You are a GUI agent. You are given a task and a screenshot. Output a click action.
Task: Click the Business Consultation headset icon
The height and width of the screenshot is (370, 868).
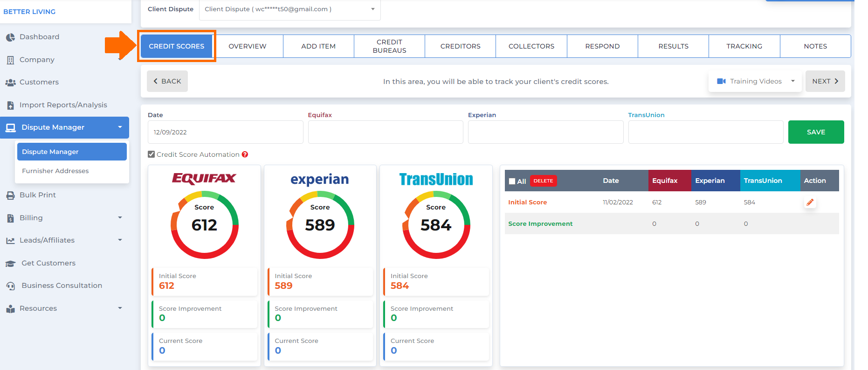click(x=10, y=286)
